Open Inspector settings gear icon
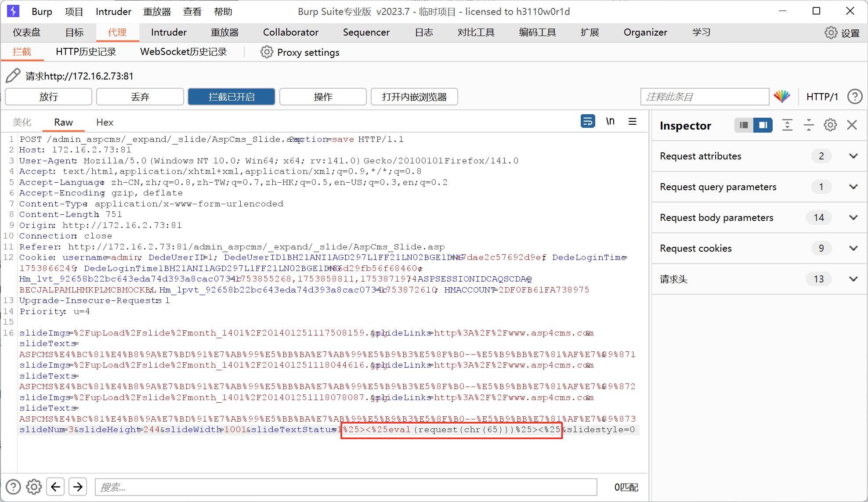The width and height of the screenshot is (868, 502). click(830, 125)
